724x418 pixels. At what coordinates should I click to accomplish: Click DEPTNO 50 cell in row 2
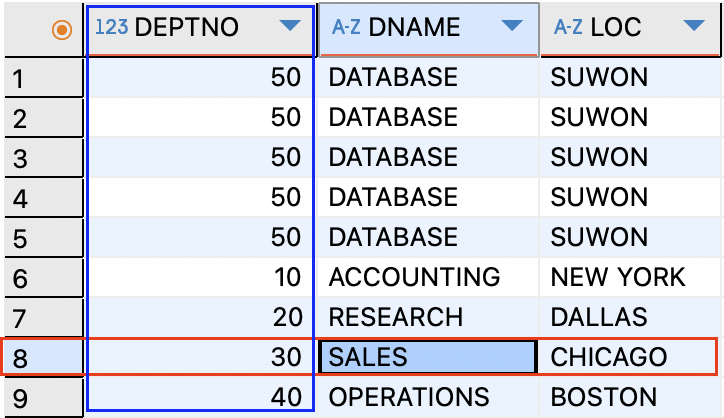[x=200, y=117]
